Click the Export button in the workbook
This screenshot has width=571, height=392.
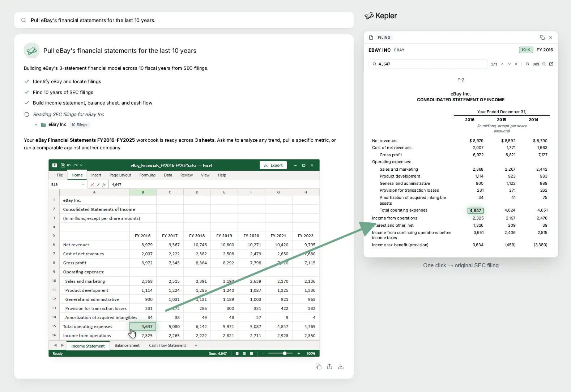(273, 165)
